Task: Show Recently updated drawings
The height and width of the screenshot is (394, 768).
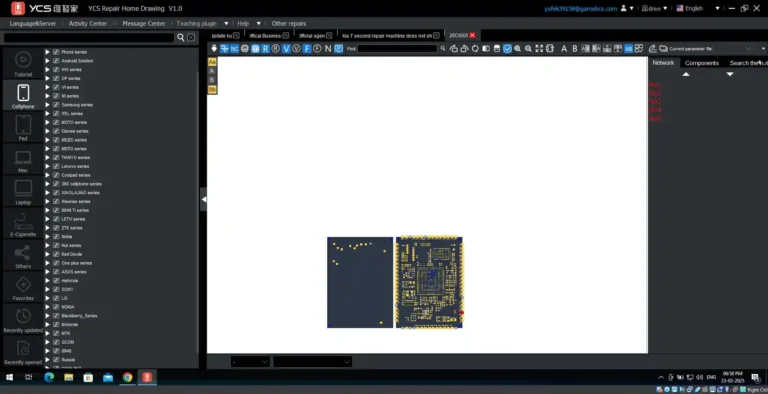Action: pyautogui.click(x=23, y=320)
